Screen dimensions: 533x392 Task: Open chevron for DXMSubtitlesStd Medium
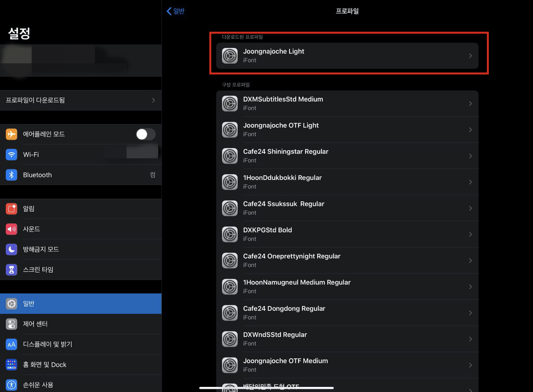tap(471, 104)
